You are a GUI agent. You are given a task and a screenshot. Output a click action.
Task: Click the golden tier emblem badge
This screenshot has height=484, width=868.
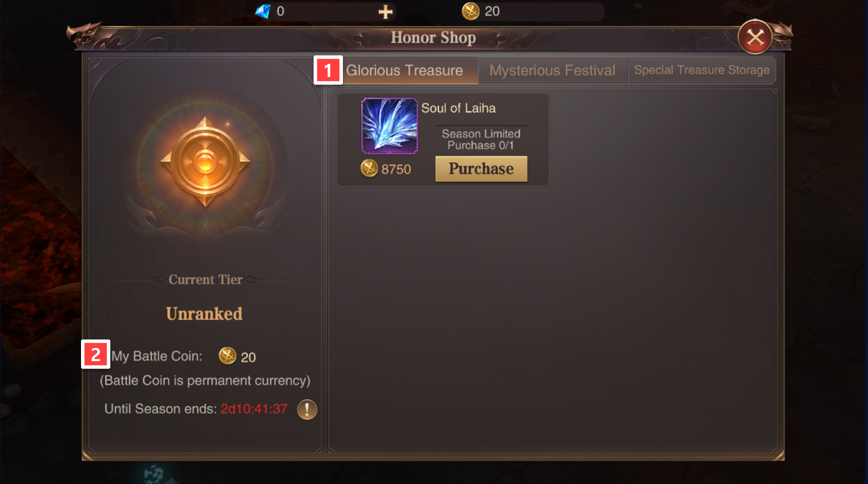coord(205,162)
